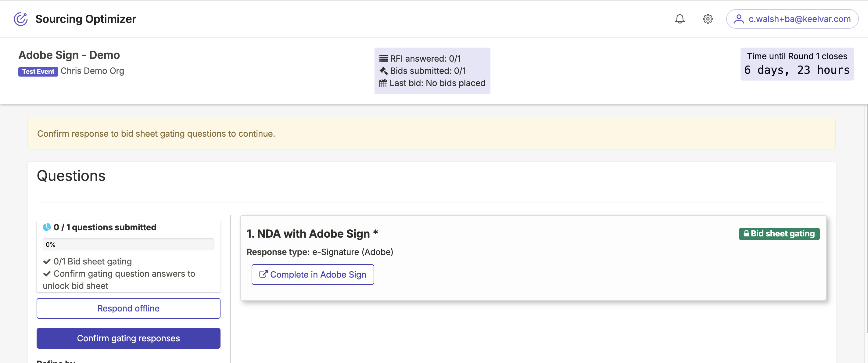
Task: Click the Sourcing Optimizer title link
Action: click(x=86, y=19)
